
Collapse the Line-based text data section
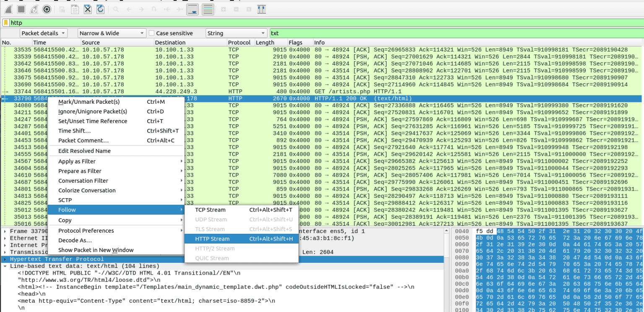(x=4, y=265)
